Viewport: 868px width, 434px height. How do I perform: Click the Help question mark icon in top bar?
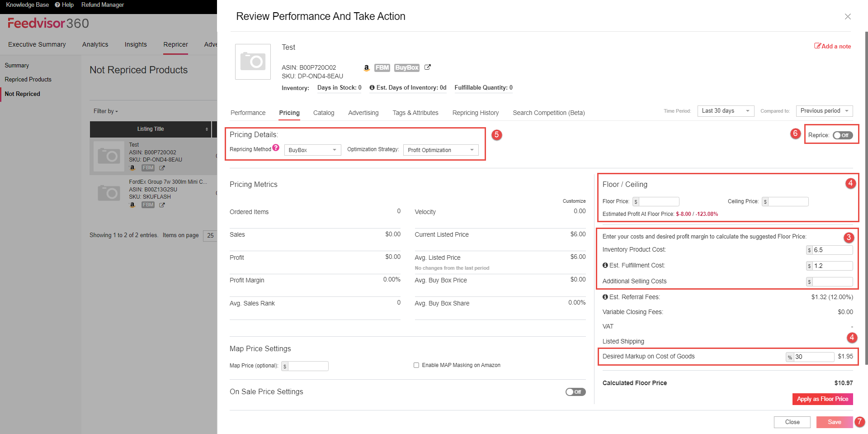(x=57, y=5)
